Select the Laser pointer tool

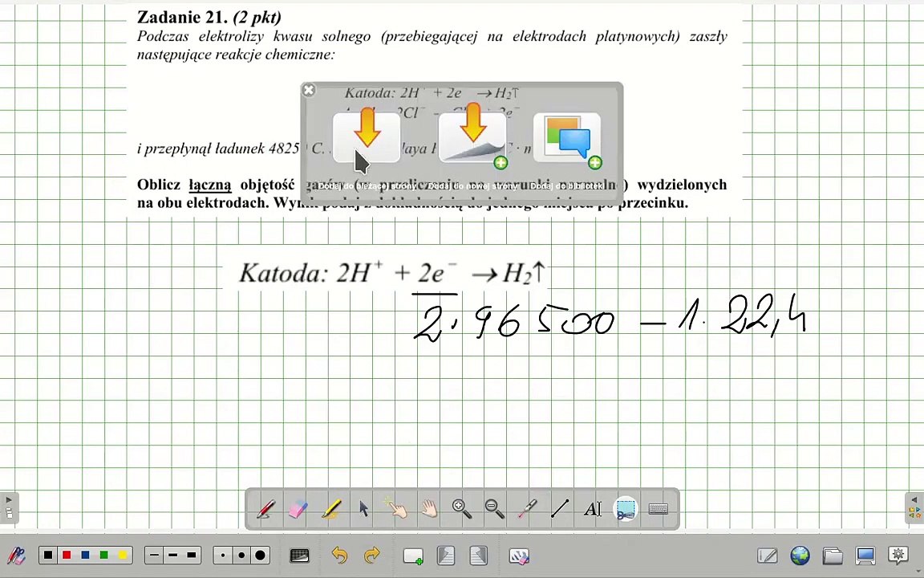(x=527, y=508)
